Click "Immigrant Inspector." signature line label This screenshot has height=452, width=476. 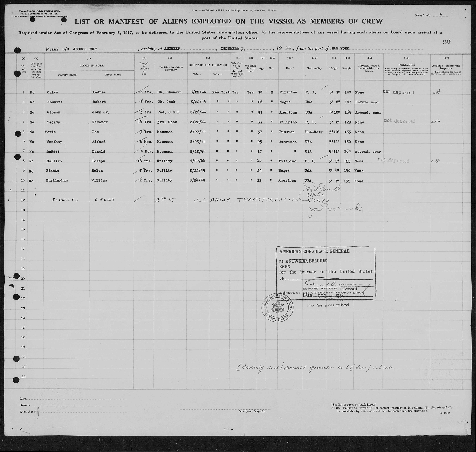click(x=252, y=411)
